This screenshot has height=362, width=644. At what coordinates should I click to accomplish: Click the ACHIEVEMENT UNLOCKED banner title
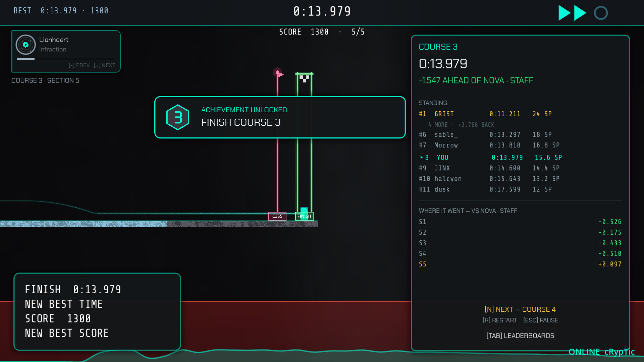click(244, 110)
